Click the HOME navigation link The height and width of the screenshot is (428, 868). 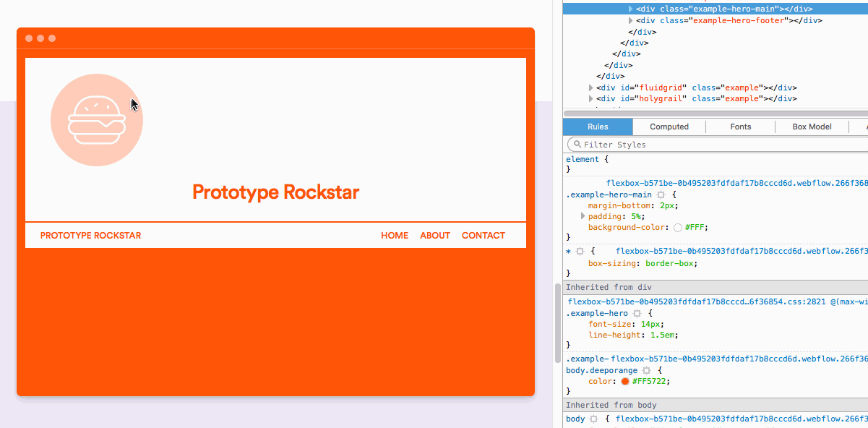pos(395,236)
